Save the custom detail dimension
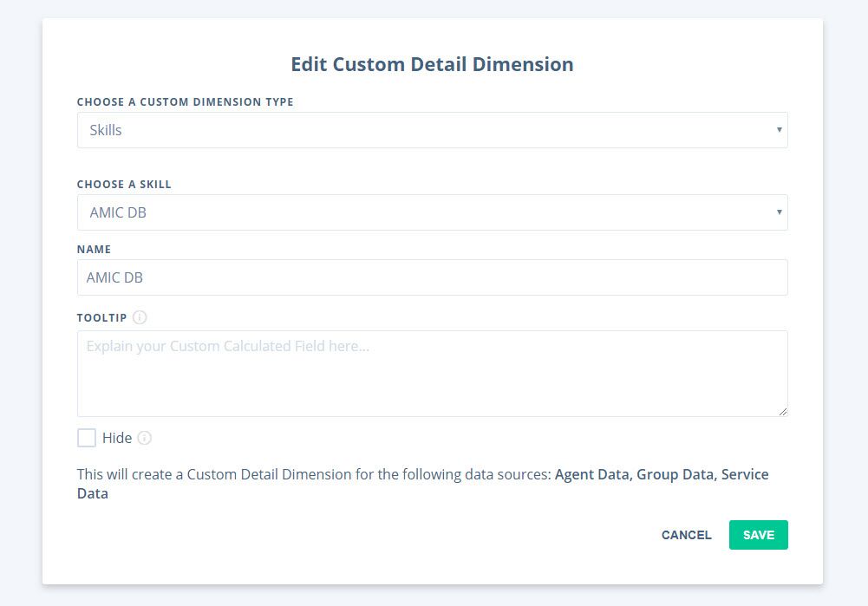The height and width of the screenshot is (606, 868). coord(758,535)
